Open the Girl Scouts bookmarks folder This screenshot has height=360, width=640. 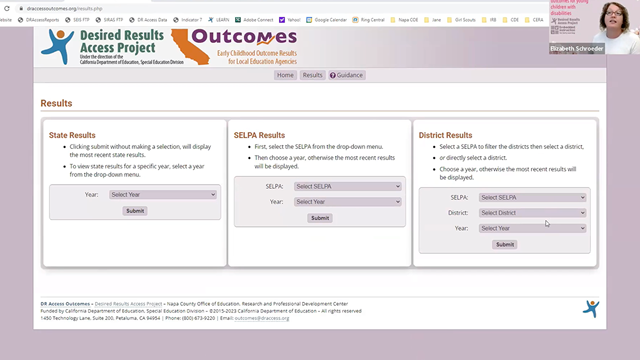(x=461, y=20)
